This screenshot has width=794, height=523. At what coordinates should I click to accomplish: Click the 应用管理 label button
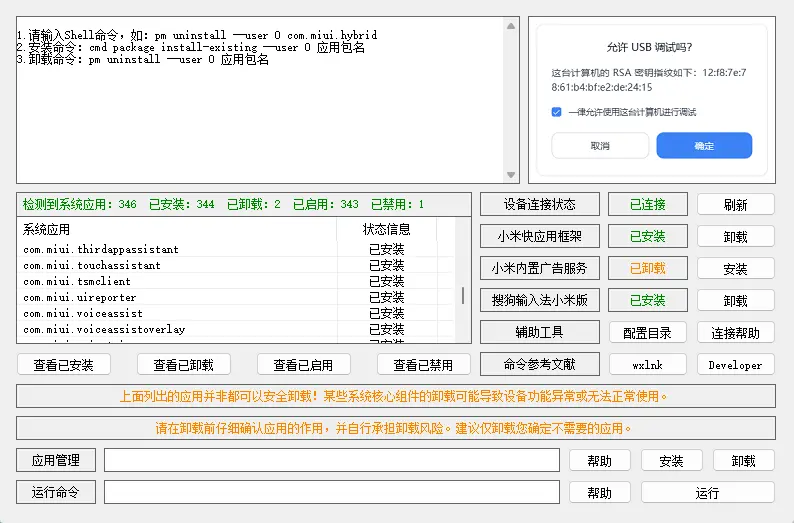click(x=56, y=460)
